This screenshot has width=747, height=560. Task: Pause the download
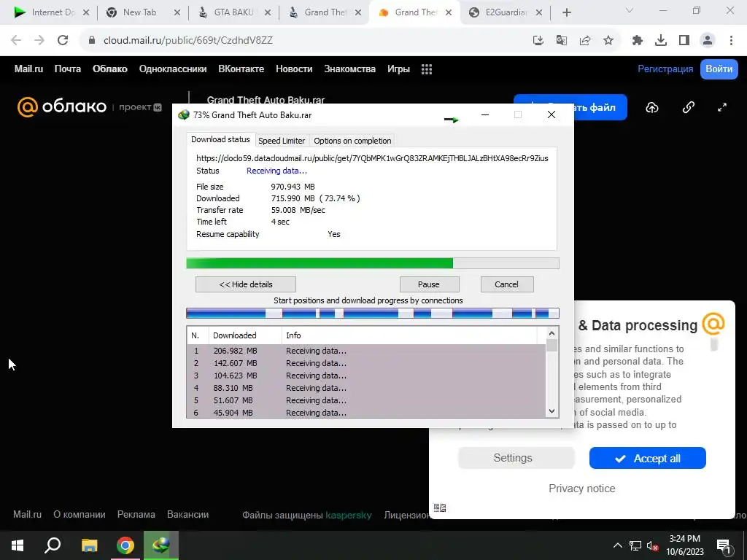coord(429,284)
